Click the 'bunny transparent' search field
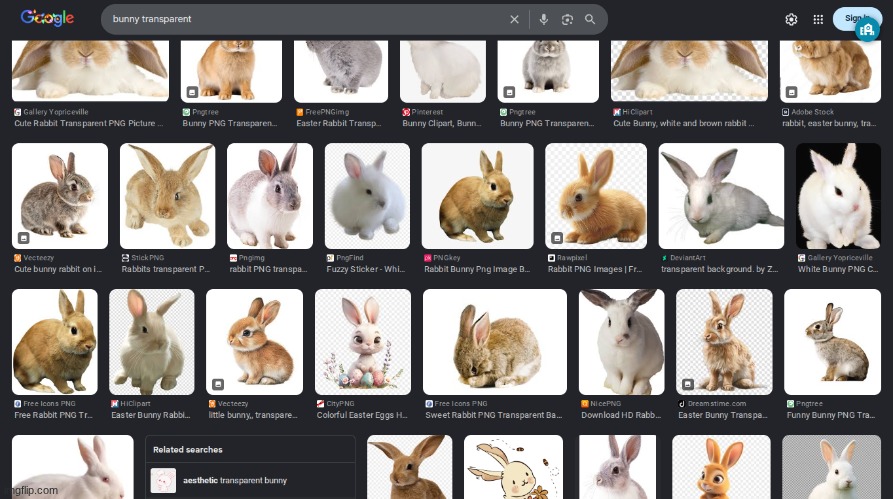 [300, 19]
